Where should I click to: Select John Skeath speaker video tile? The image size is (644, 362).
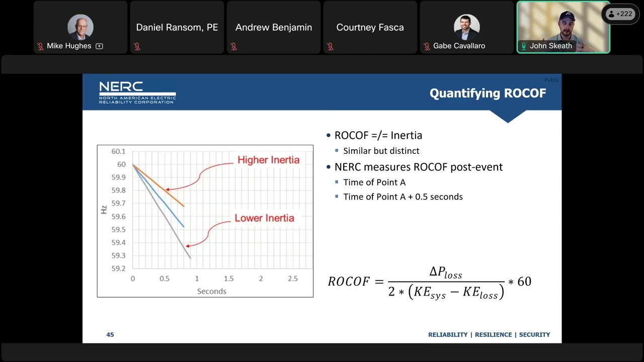point(563,27)
